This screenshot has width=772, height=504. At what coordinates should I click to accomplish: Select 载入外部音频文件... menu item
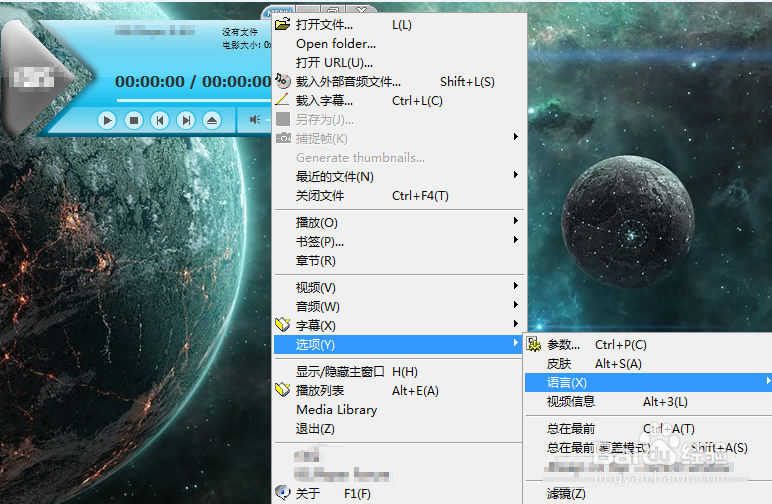[399, 82]
